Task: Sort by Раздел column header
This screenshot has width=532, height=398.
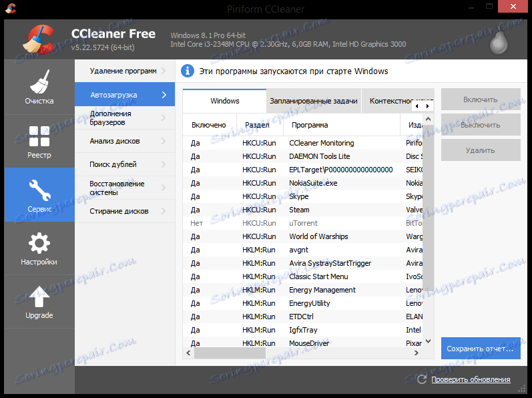Action: (260, 125)
